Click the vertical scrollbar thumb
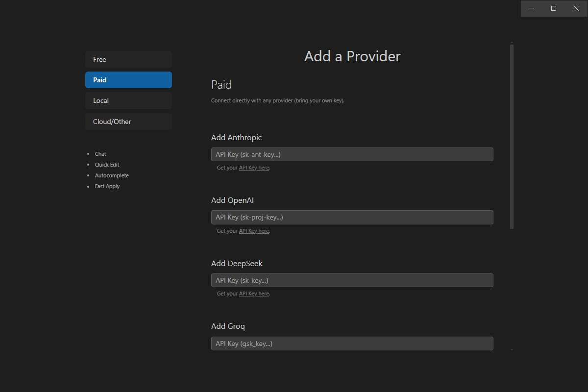Screen dimensions: 588x392 pos(512,136)
